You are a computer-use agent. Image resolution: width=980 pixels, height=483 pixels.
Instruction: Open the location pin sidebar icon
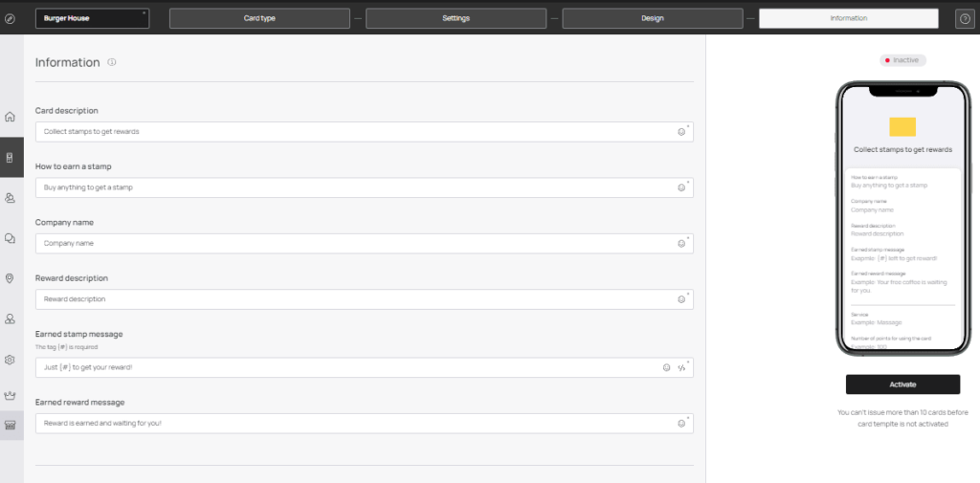pyautogui.click(x=10, y=278)
